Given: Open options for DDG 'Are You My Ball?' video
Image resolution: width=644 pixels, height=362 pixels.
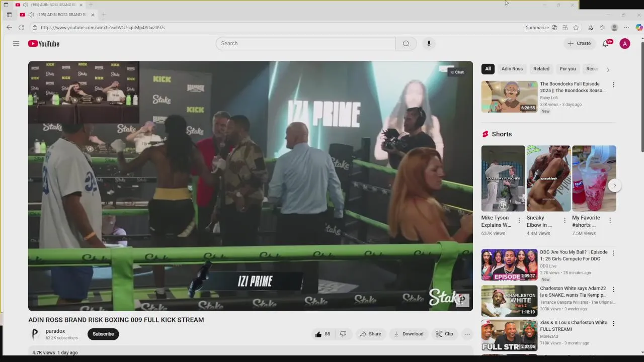Looking at the screenshot, I should [x=613, y=253].
